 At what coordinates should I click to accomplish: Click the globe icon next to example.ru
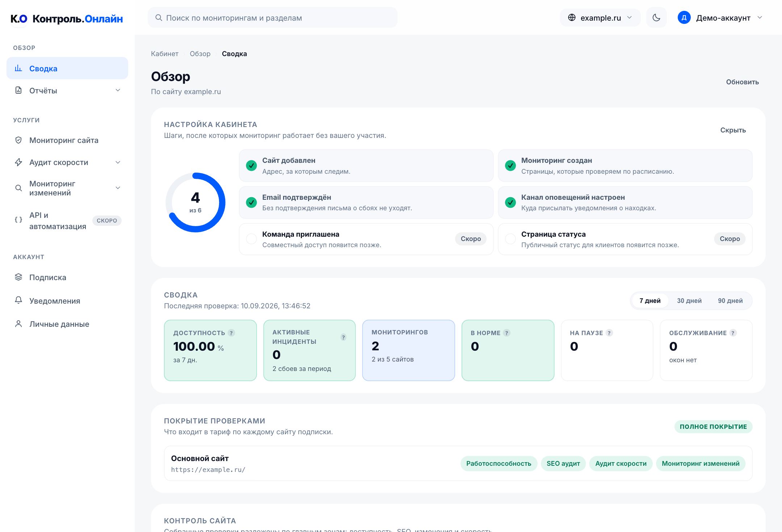point(572,18)
